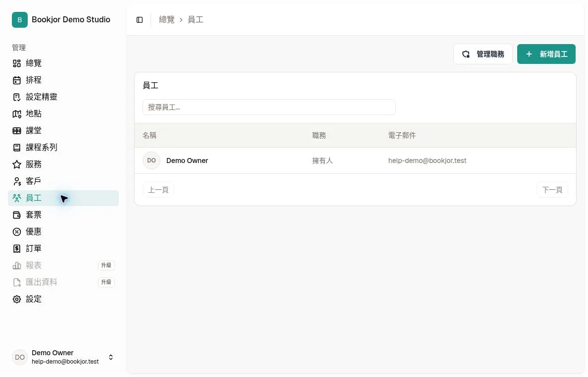Click the 訂單 receipt icon
The image size is (588, 377).
[x=16, y=249]
